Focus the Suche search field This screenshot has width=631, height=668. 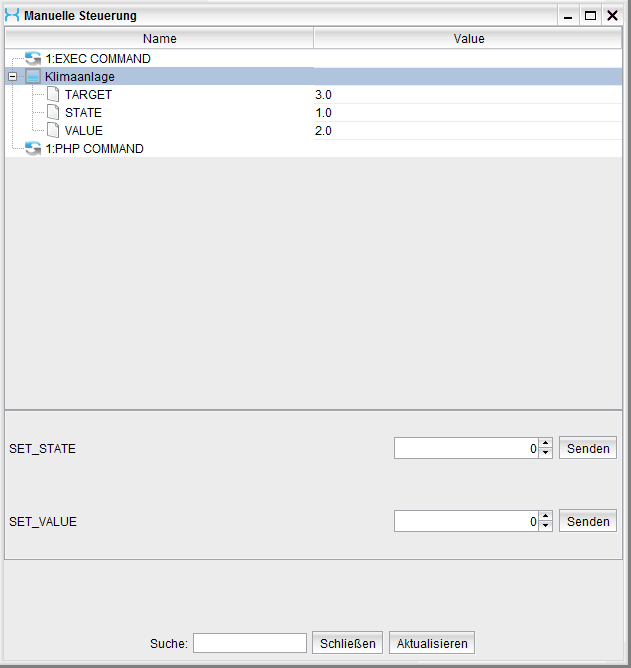250,643
